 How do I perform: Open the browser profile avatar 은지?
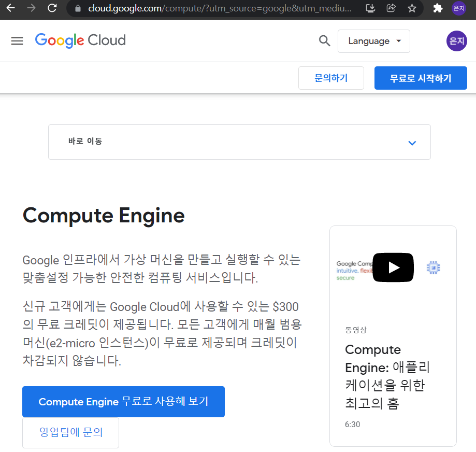click(459, 8)
